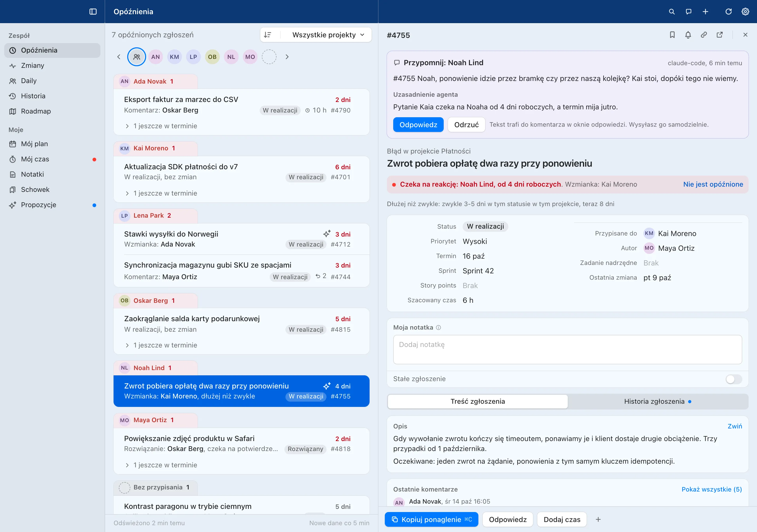Close the #4755 detail panel
757x532 pixels.
coord(745,35)
